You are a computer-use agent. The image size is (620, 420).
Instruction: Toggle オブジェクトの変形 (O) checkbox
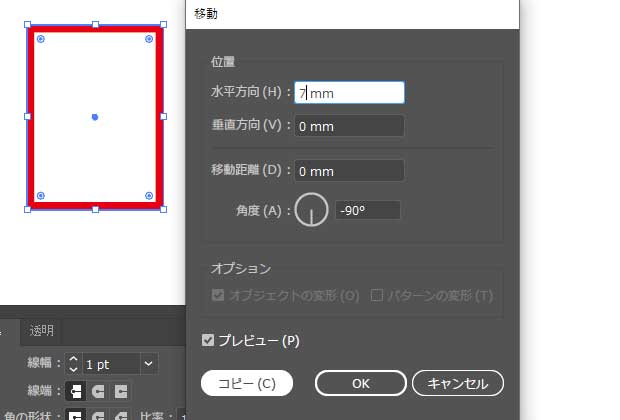coord(217,296)
